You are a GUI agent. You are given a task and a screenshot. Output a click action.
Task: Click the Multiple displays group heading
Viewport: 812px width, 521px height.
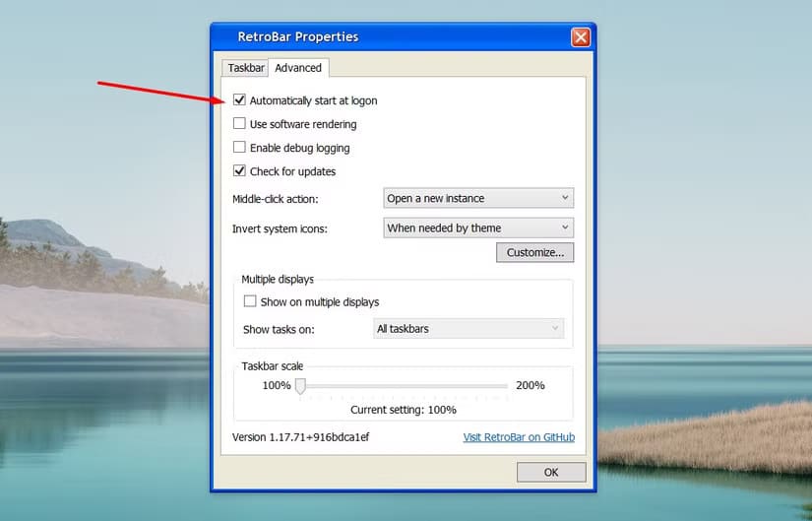click(278, 280)
